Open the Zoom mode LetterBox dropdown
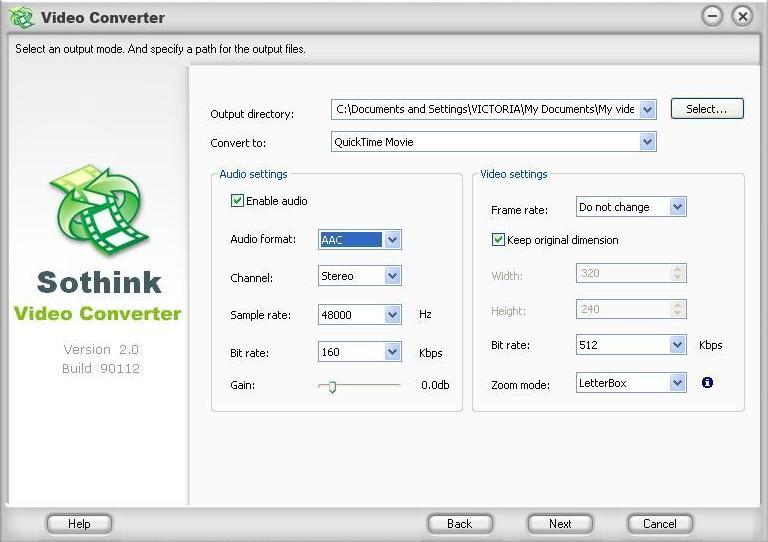The width and height of the screenshot is (768, 542). pyautogui.click(x=677, y=382)
